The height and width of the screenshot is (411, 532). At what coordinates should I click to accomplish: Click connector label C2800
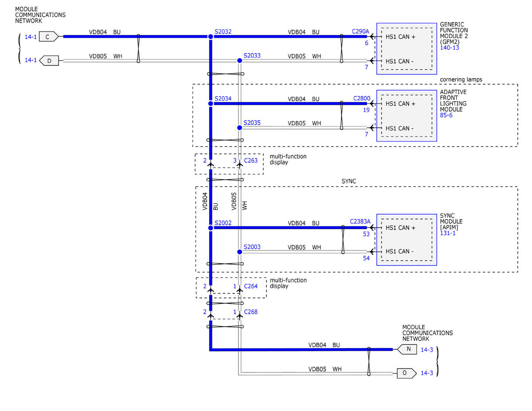coord(361,98)
